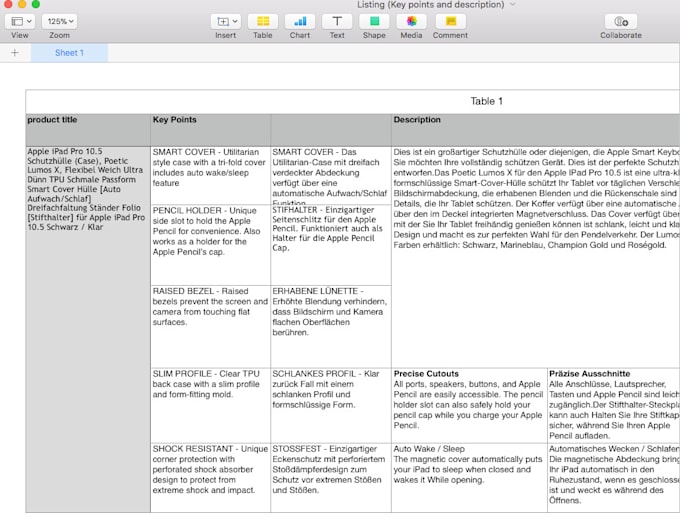Open the Media browser icon
This screenshot has width=680, height=513.
411,21
